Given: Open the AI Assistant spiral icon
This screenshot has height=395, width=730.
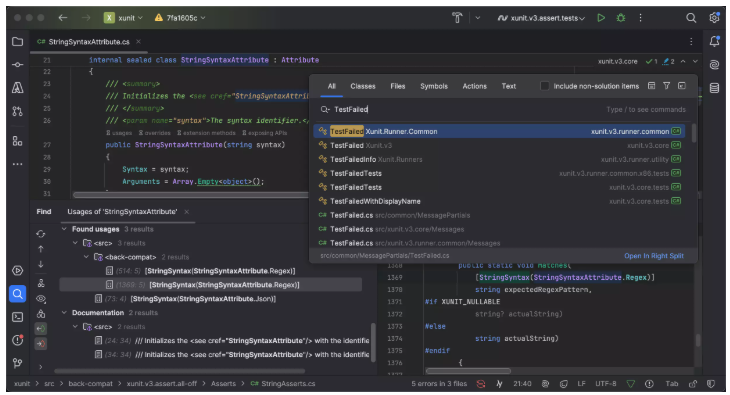Looking at the screenshot, I should (x=714, y=64).
